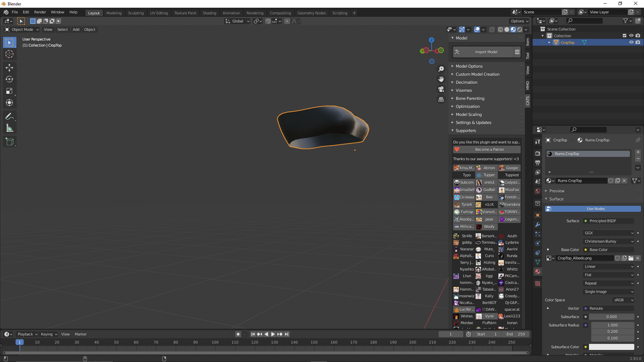Expand the Model Options panel
The width and height of the screenshot is (644, 362).
(469, 66)
